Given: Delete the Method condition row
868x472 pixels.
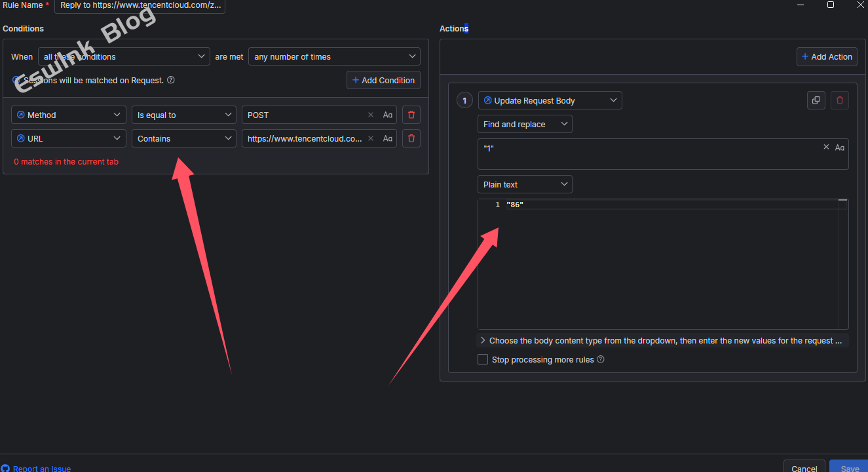Looking at the screenshot, I should pos(411,115).
